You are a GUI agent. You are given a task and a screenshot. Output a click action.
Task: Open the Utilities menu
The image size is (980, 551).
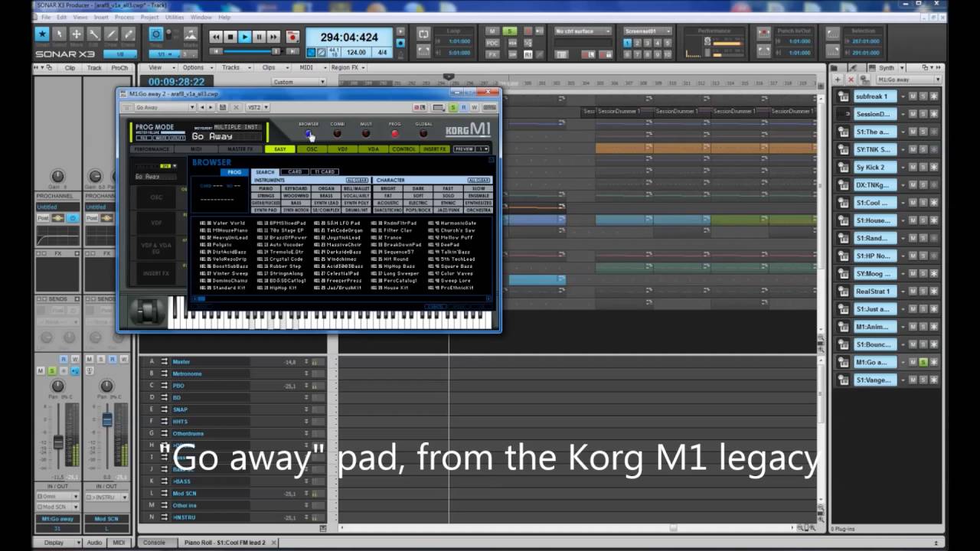click(x=174, y=17)
